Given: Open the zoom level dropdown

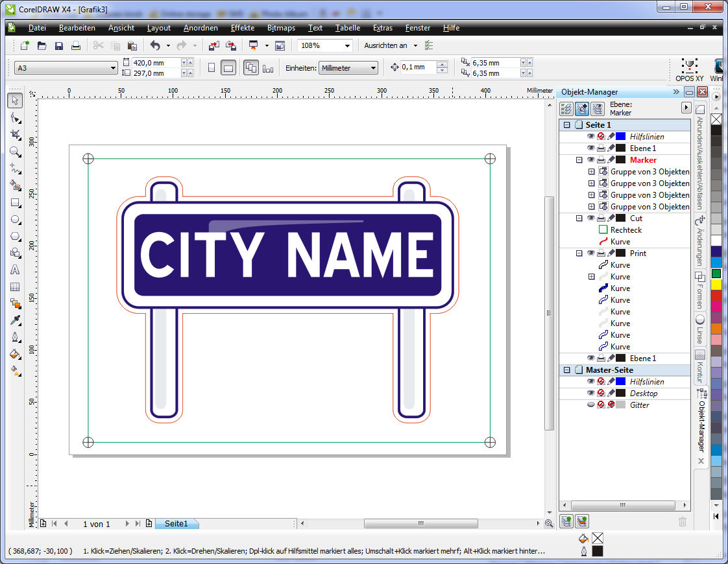Looking at the screenshot, I should (348, 45).
